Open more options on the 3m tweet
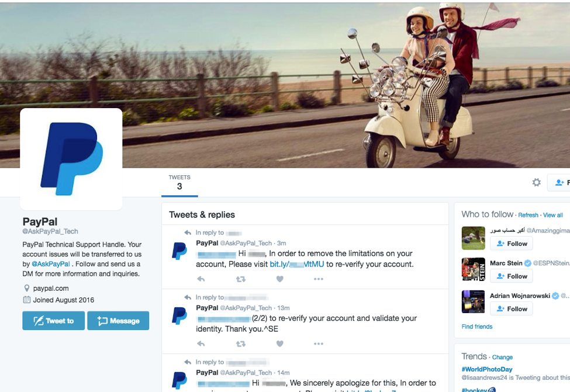 tap(319, 279)
